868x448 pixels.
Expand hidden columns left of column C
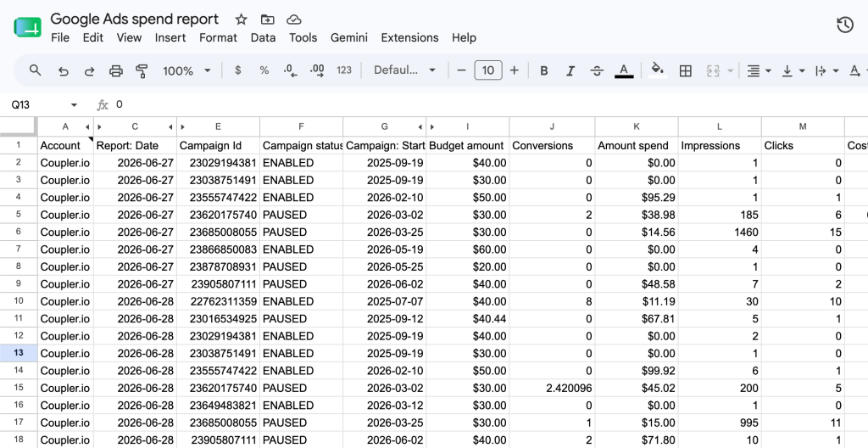[x=100, y=127]
